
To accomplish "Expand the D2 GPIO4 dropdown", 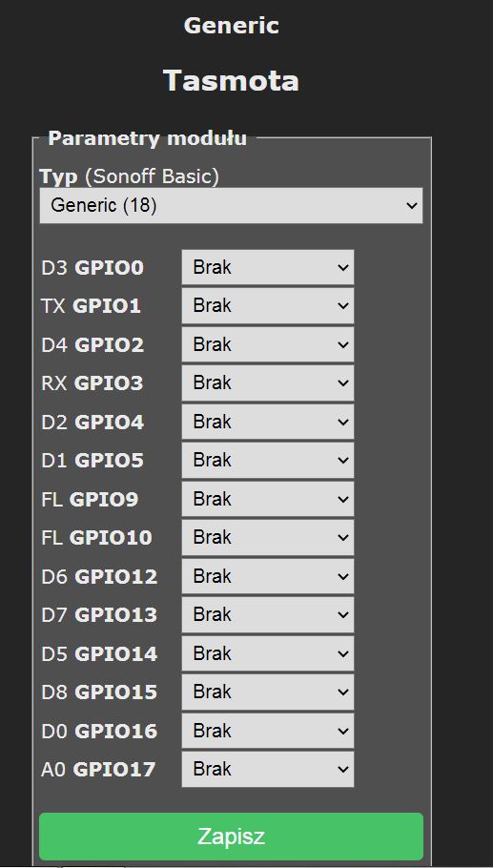I will point(268,422).
